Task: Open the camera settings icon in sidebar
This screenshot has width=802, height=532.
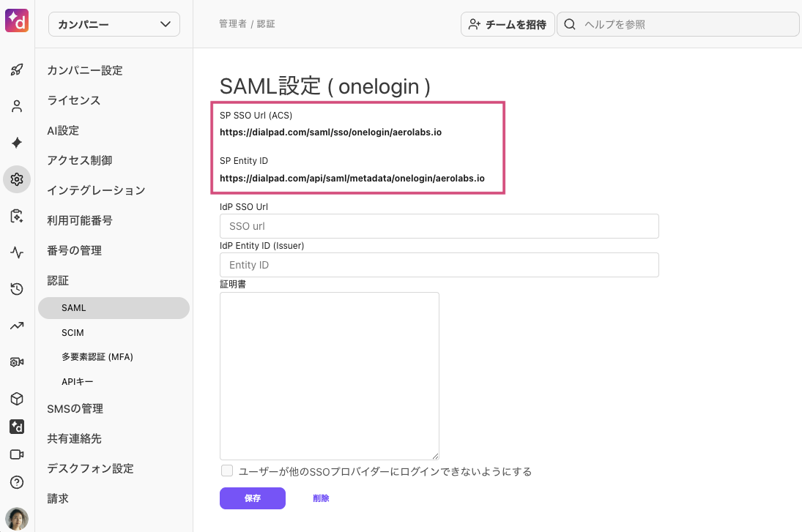Action: coord(17,362)
